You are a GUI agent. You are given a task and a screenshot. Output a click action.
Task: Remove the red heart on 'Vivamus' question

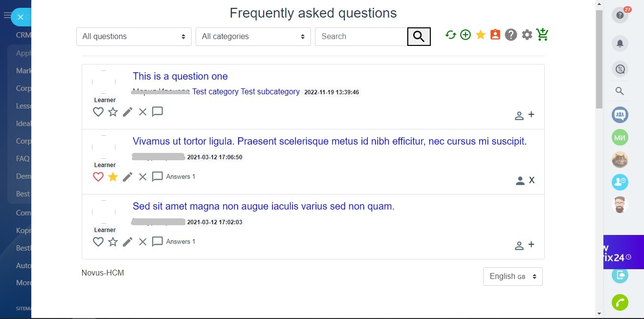98,177
